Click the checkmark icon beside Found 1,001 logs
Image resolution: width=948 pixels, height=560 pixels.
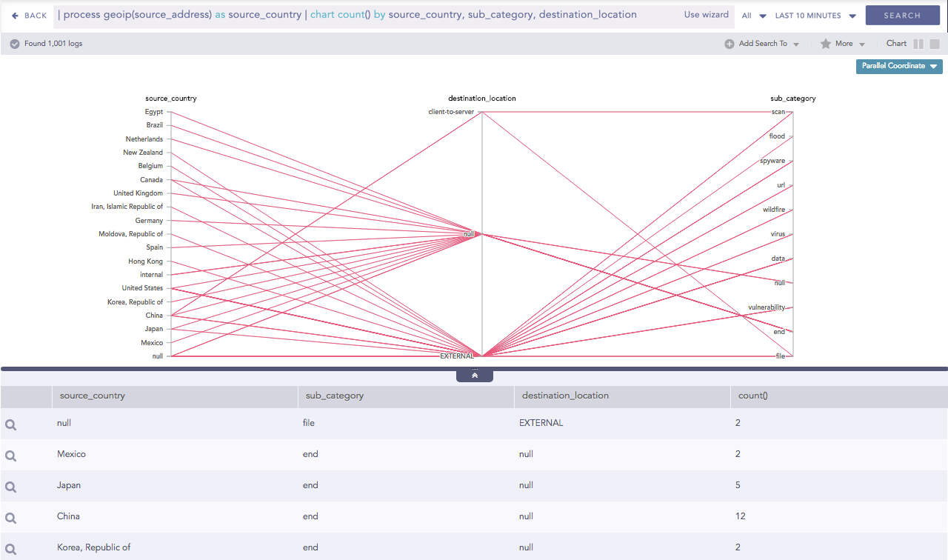point(15,44)
